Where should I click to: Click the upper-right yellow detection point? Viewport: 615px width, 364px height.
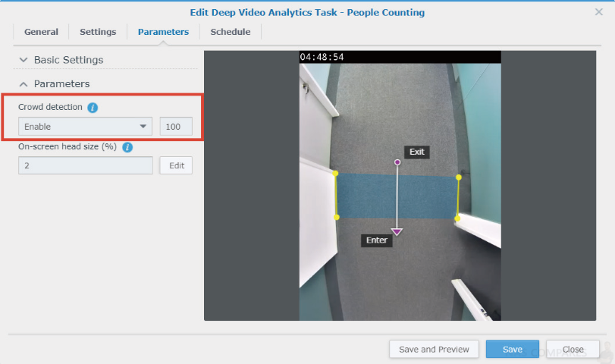(459, 177)
